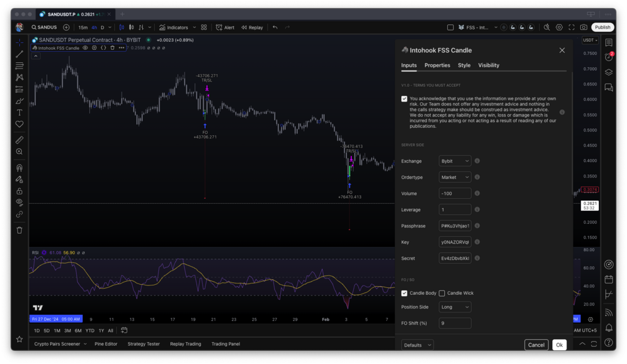Switch to the Style tab
The image size is (627, 364).
tap(464, 65)
